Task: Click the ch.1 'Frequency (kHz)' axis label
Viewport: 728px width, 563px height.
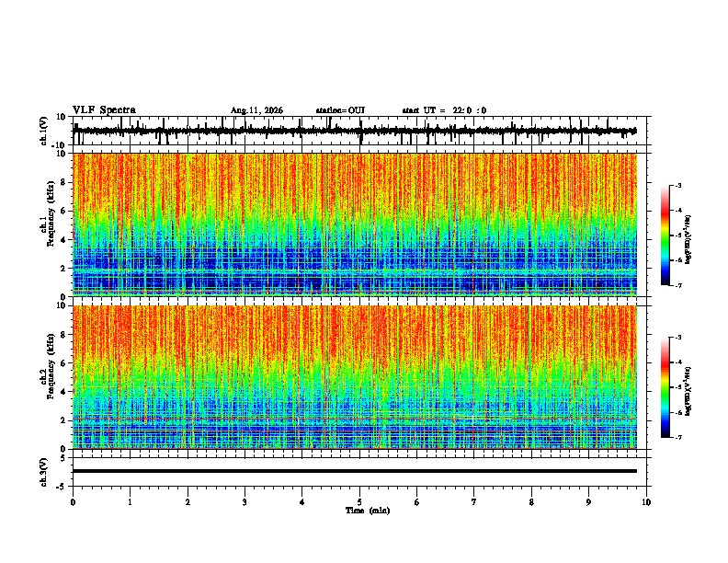Action: pos(51,213)
